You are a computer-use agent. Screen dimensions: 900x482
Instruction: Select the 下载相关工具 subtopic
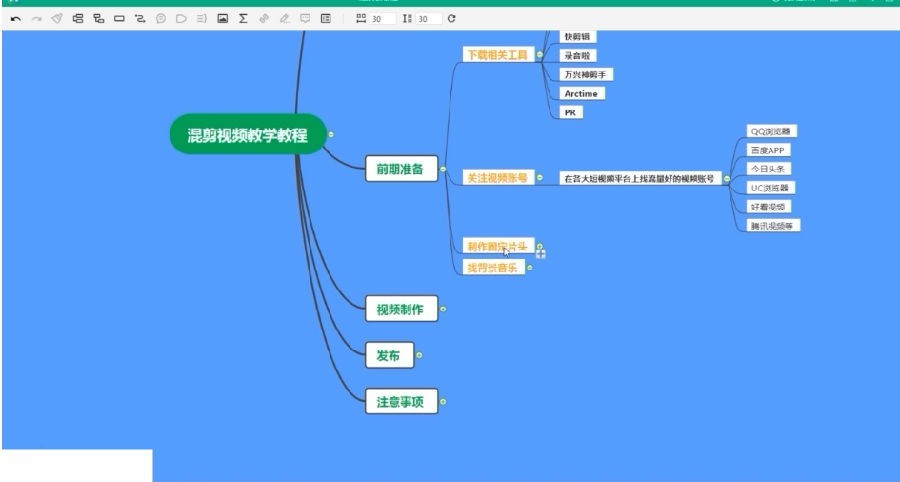(498, 55)
